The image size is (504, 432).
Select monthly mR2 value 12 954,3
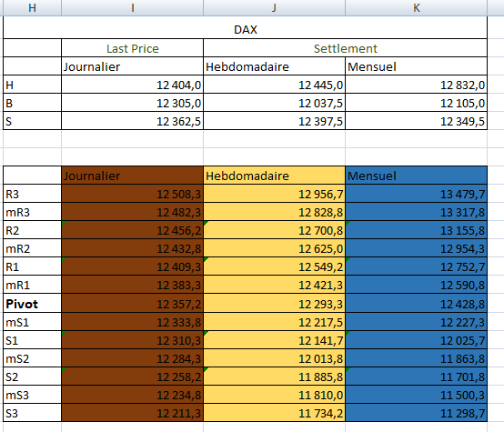[417, 248]
